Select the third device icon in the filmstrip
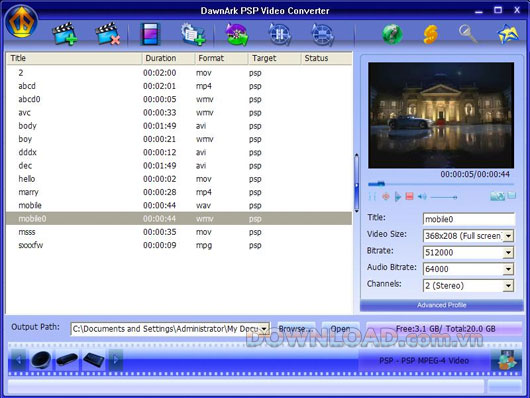This screenshot has height=398, width=530. click(94, 359)
